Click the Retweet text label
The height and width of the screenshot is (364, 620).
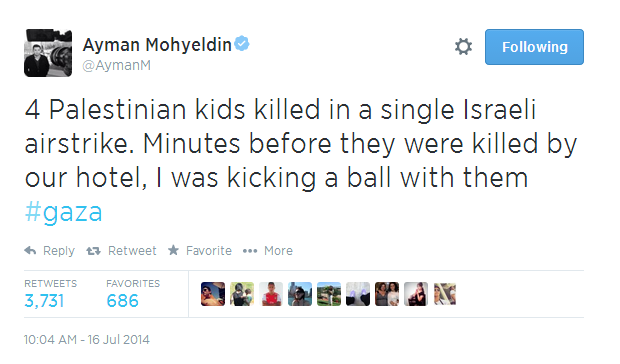132,251
